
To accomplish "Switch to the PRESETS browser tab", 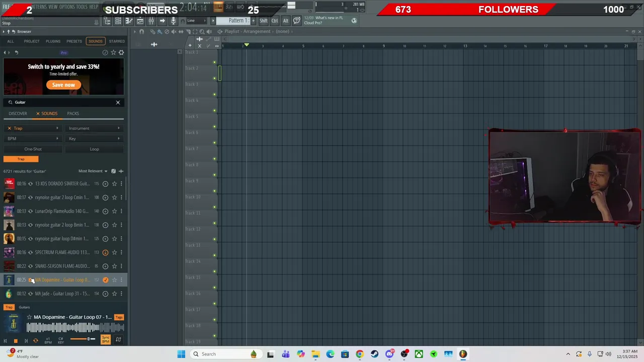I will 74,41.
